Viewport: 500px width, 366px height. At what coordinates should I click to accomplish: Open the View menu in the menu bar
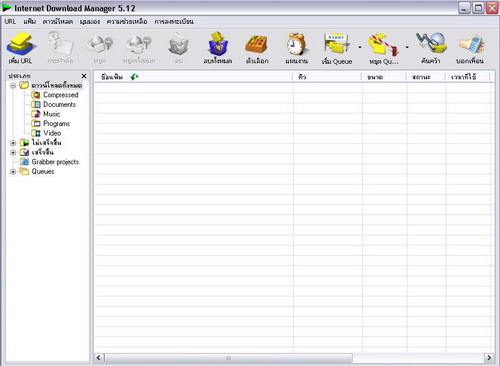pyautogui.click(x=90, y=22)
